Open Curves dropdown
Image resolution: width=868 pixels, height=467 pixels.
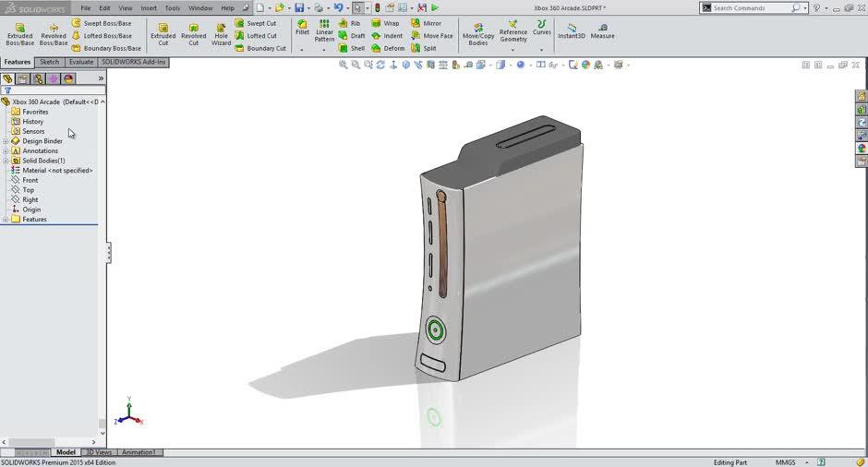click(541, 50)
